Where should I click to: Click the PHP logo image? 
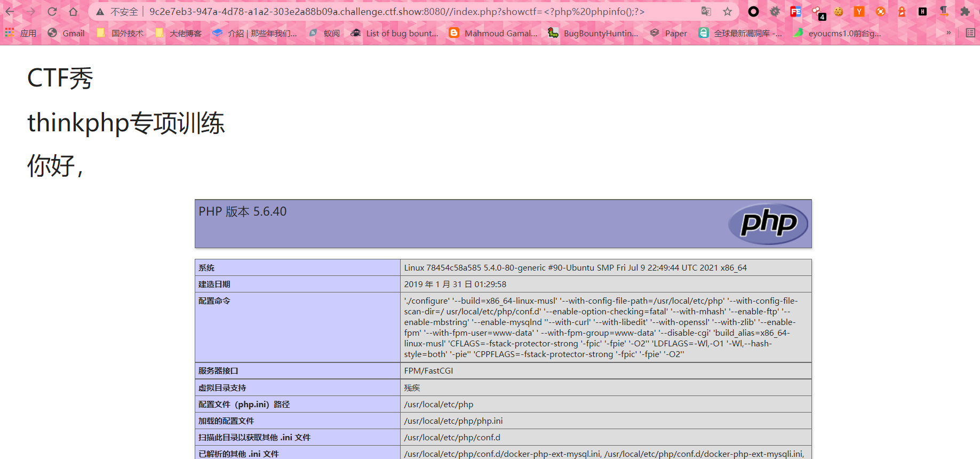pyautogui.click(x=768, y=224)
